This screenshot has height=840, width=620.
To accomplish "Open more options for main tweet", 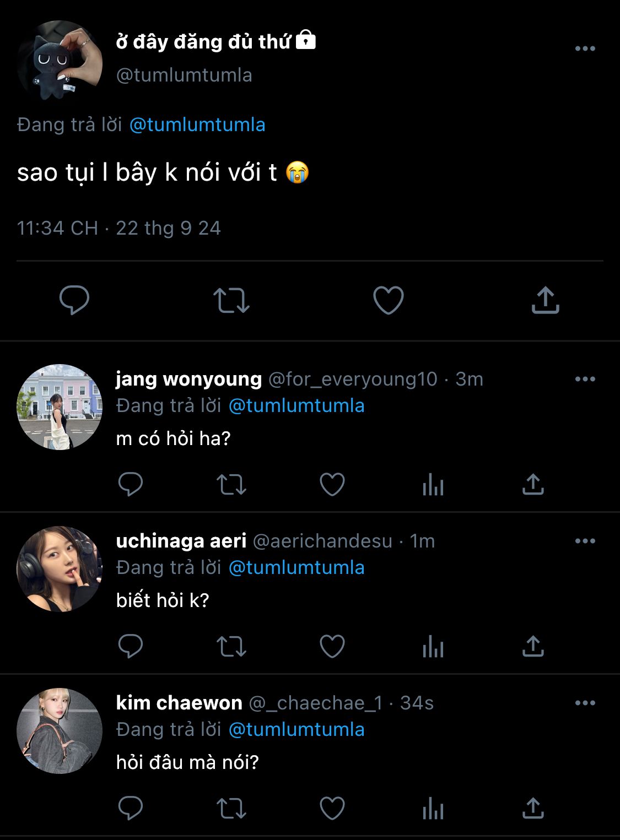I will coord(585,48).
